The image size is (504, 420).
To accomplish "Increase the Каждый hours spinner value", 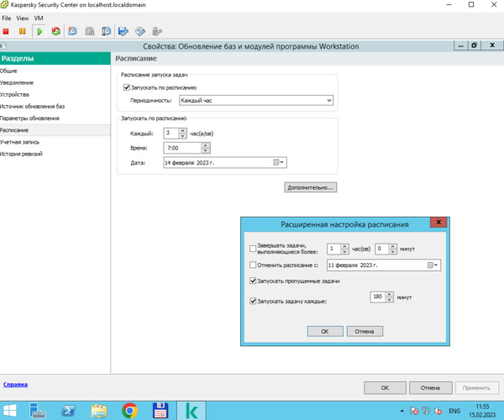I will [182, 130].
